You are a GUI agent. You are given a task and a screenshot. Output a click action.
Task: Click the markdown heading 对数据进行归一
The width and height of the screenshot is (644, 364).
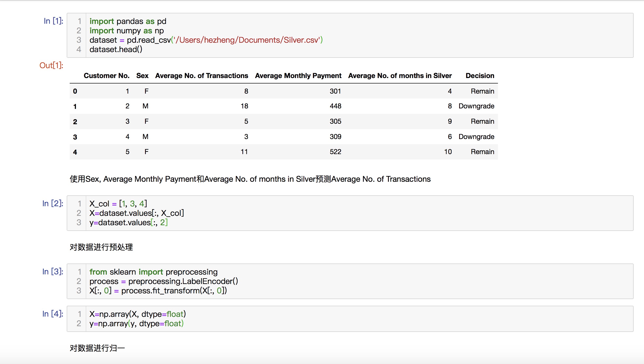click(97, 348)
